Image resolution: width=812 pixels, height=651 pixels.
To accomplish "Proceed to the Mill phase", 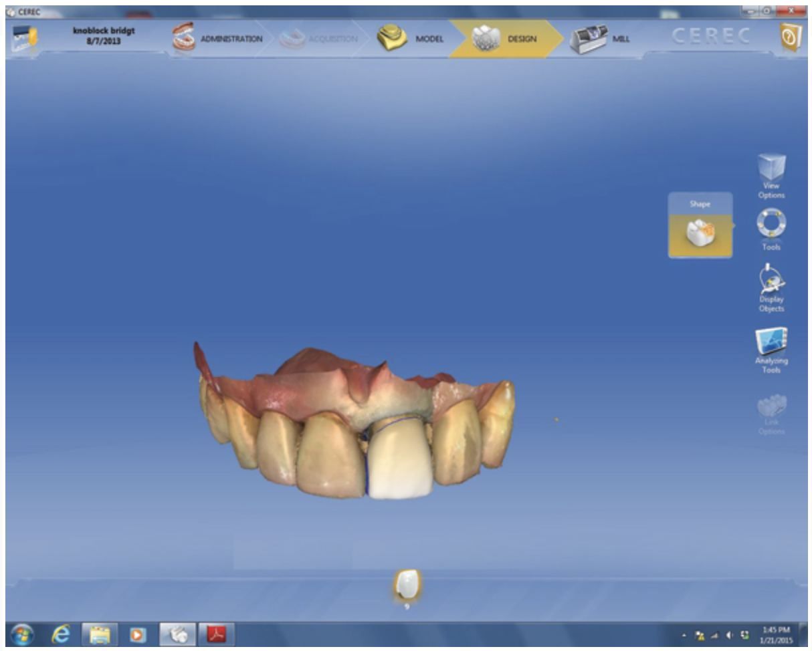I will 597,39.
